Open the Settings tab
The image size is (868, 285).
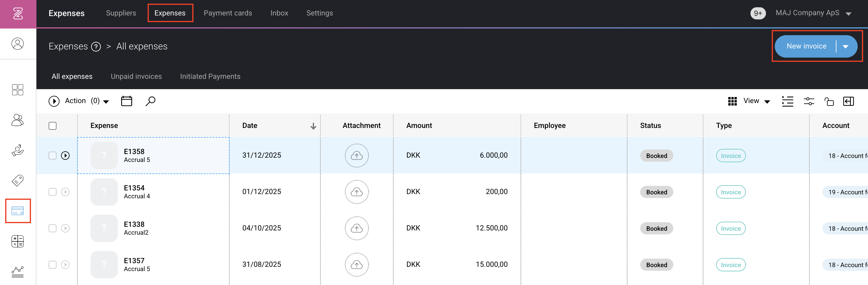coord(320,13)
